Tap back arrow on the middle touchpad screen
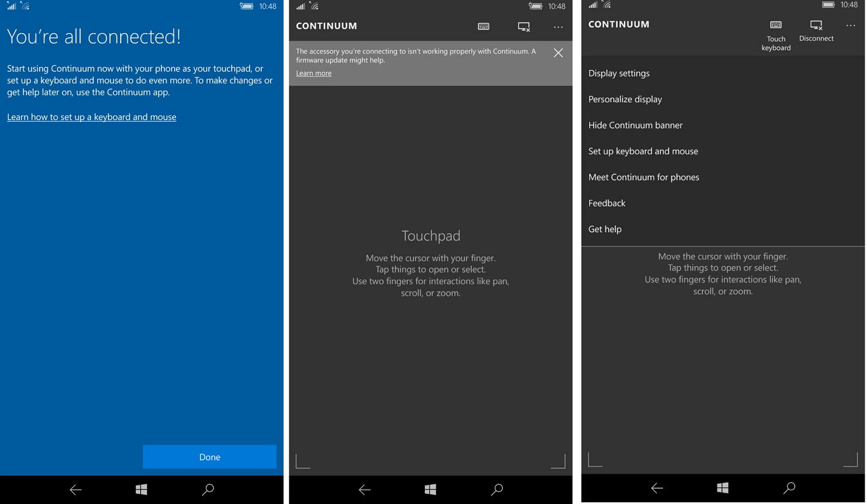 pyautogui.click(x=364, y=490)
